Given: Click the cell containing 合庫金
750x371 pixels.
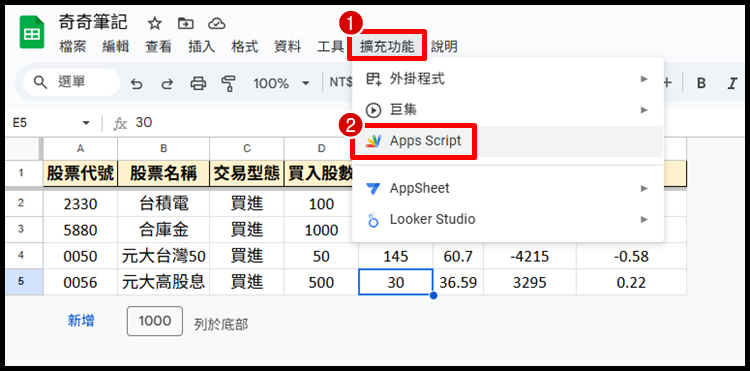Looking at the screenshot, I should (164, 230).
